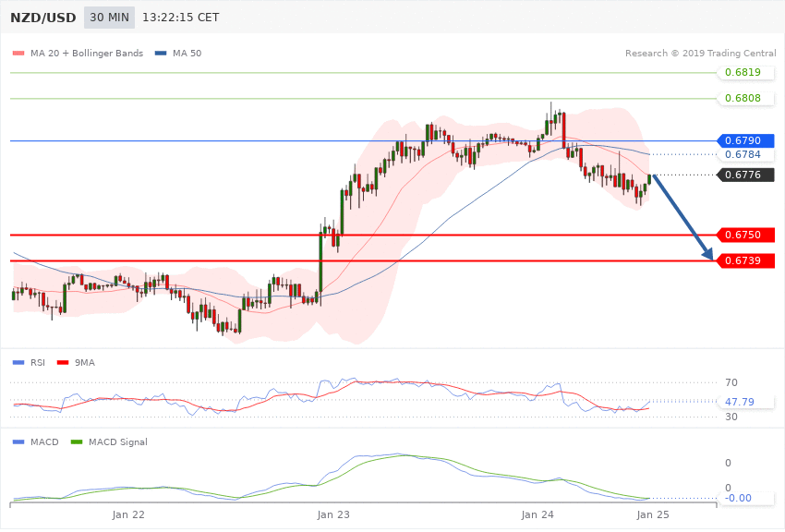Image resolution: width=785 pixels, height=532 pixels.
Task: Click the 9MA red legend swatch
Action: (63, 363)
